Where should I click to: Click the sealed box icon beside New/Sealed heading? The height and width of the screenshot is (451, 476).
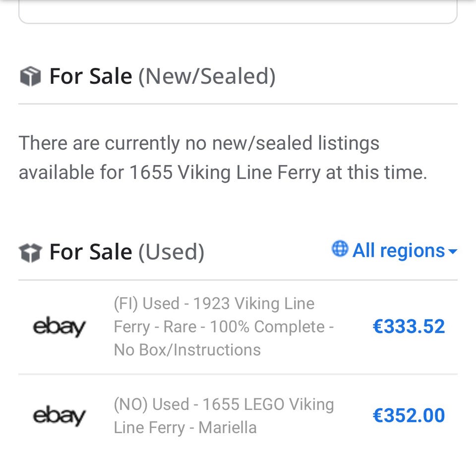pos(30,77)
